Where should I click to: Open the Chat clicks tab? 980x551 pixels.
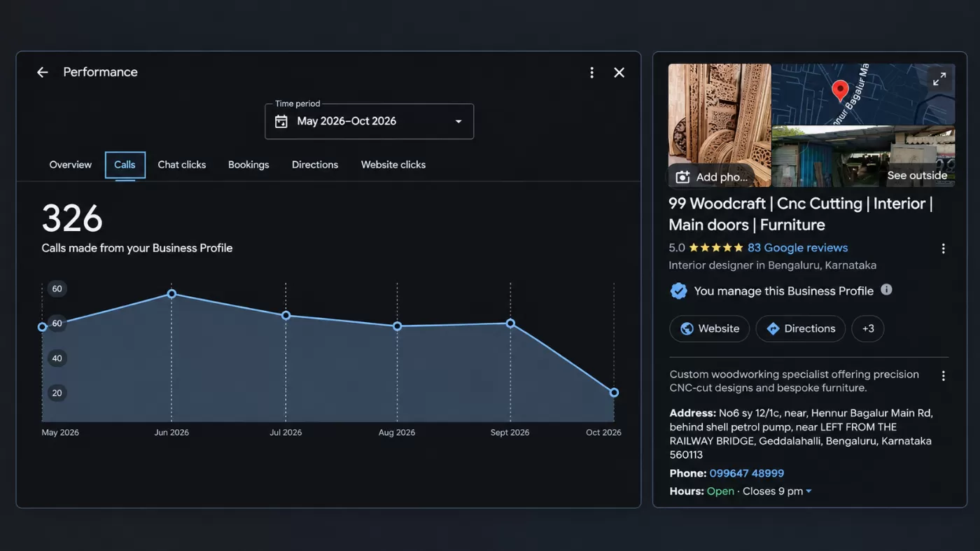tap(182, 165)
